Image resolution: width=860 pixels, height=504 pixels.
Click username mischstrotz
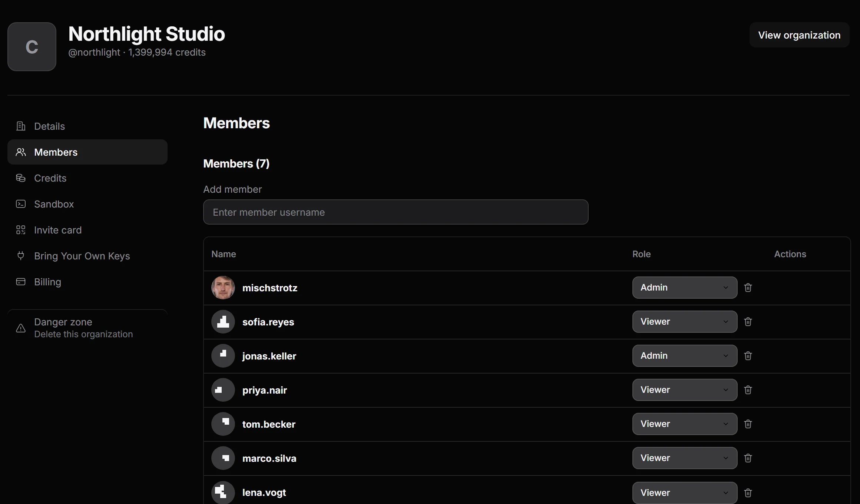[x=270, y=288]
